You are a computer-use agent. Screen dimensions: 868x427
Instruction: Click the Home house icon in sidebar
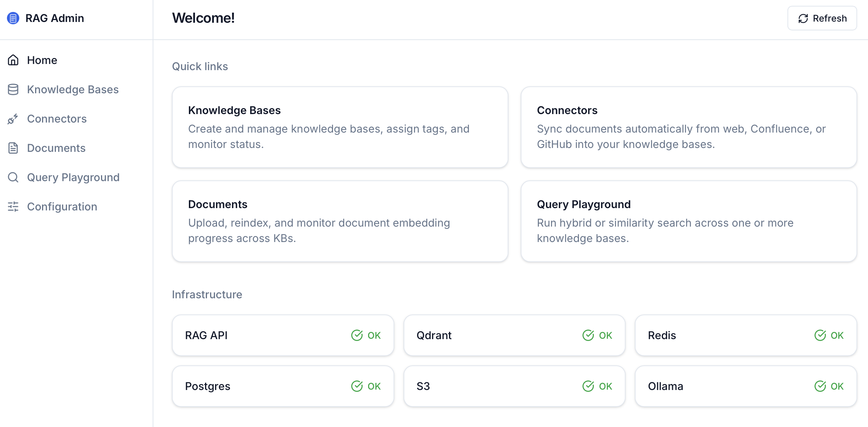tap(13, 60)
